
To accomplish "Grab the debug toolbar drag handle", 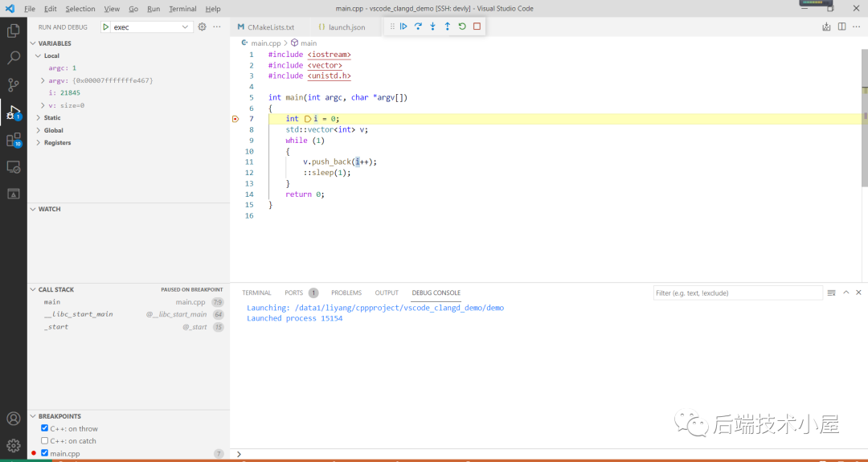I will coord(392,26).
